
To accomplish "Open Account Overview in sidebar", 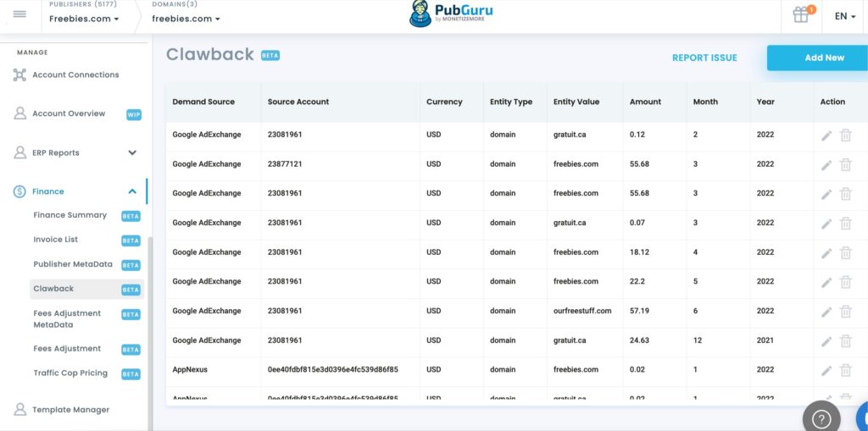I will tap(69, 113).
